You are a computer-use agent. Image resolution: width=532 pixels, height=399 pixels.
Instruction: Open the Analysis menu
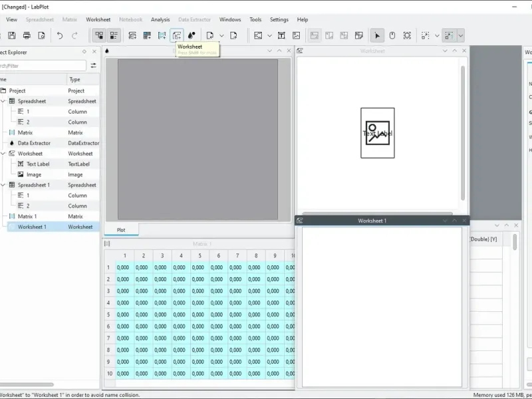tap(160, 20)
